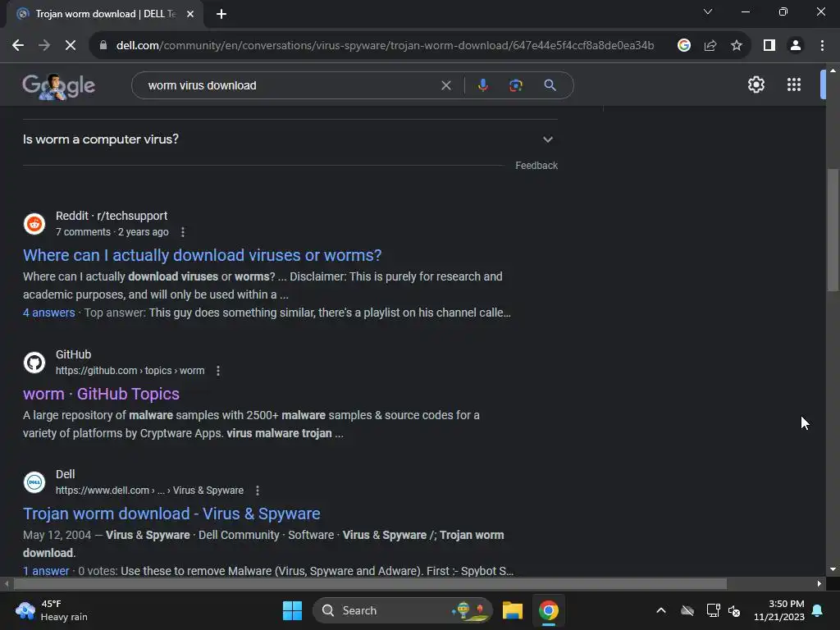Open 'Trojan worm download - Virus & Spyware' result
840x630 pixels.
(x=171, y=514)
